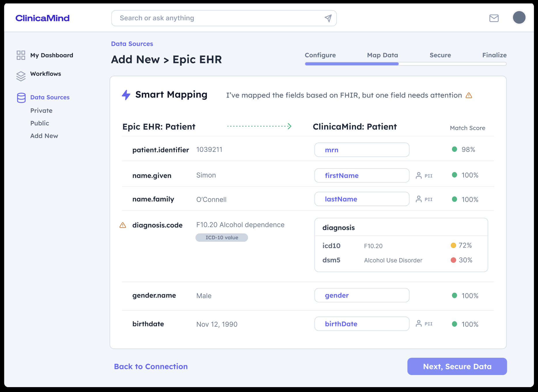
Task: Click the Match Score column header
Action: pos(467,128)
